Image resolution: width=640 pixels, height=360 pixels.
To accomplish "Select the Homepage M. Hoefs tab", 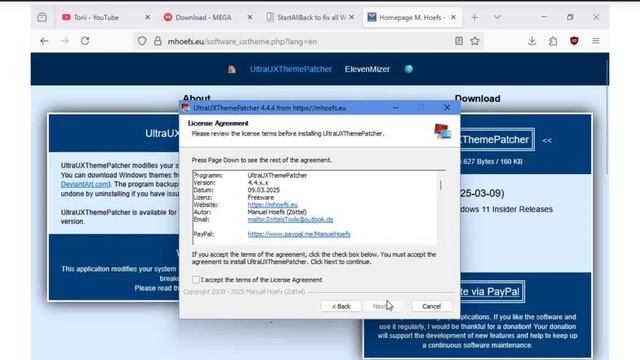I will pos(411,18).
